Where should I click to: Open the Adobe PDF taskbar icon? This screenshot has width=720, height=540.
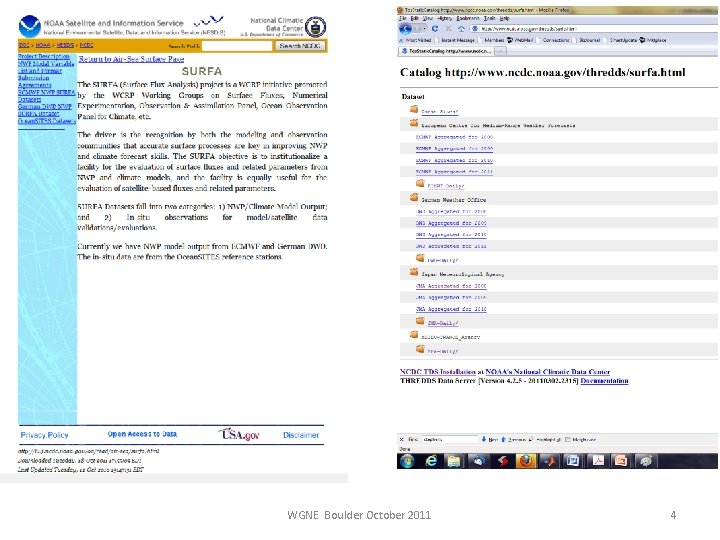[x=597, y=461]
